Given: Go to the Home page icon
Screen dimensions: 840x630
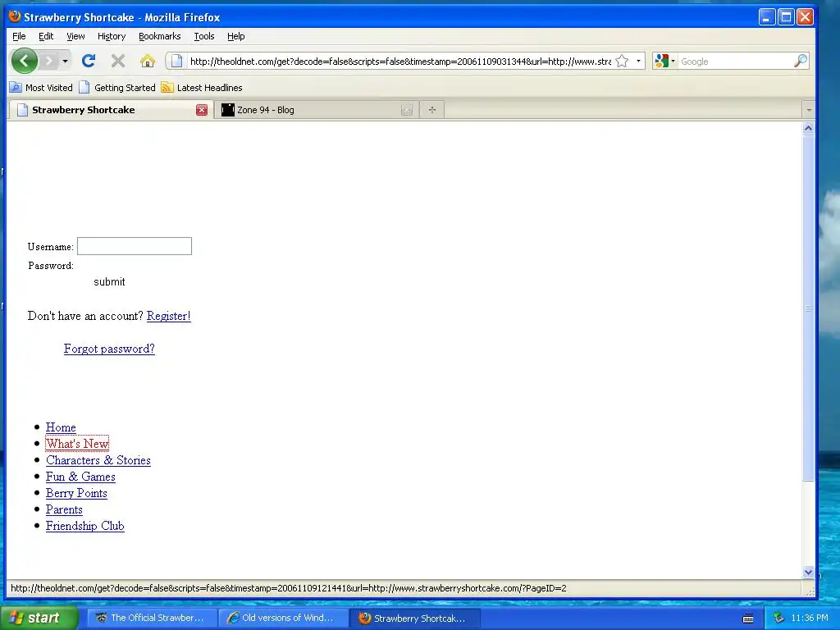Looking at the screenshot, I should [148, 61].
